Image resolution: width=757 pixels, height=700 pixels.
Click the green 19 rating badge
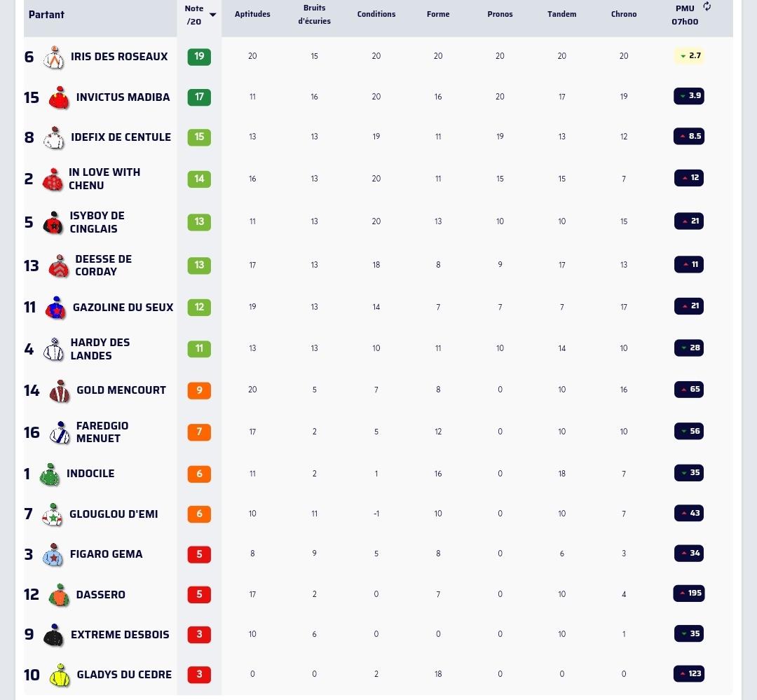coord(199,57)
